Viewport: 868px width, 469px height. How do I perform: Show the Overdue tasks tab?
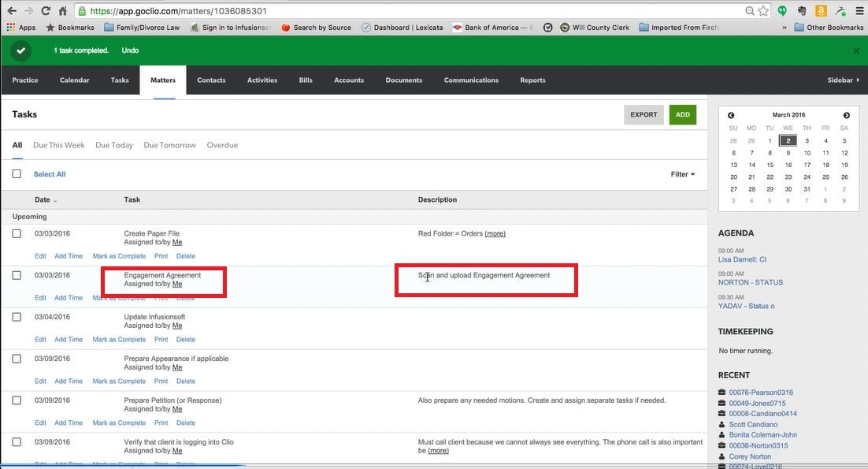tap(222, 145)
